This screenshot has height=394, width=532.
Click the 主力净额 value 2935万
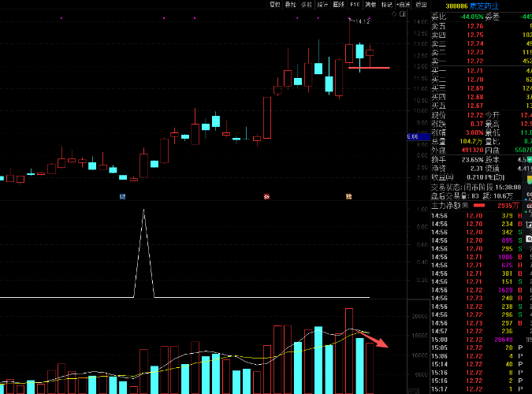coord(508,206)
